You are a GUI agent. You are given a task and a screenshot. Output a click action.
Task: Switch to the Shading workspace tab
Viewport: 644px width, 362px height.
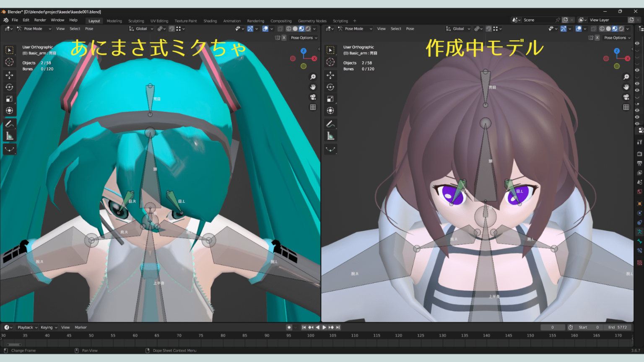pos(210,21)
